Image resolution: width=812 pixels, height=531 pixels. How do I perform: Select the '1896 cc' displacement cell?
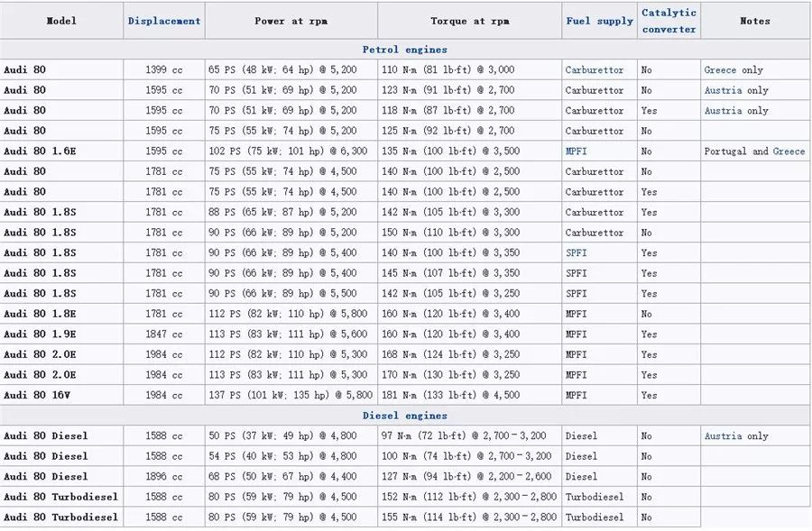tap(163, 476)
